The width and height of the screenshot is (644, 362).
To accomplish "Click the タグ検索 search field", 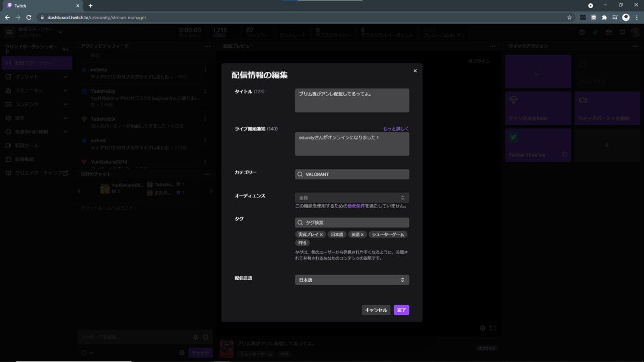I will pyautogui.click(x=352, y=222).
